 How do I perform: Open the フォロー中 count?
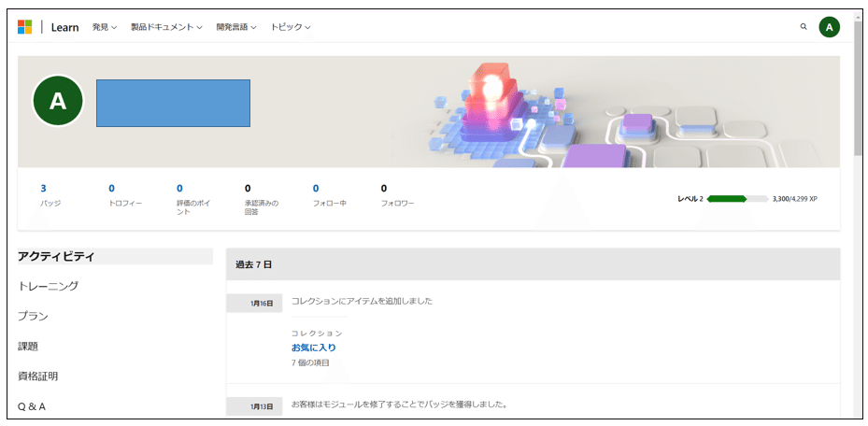[316, 188]
